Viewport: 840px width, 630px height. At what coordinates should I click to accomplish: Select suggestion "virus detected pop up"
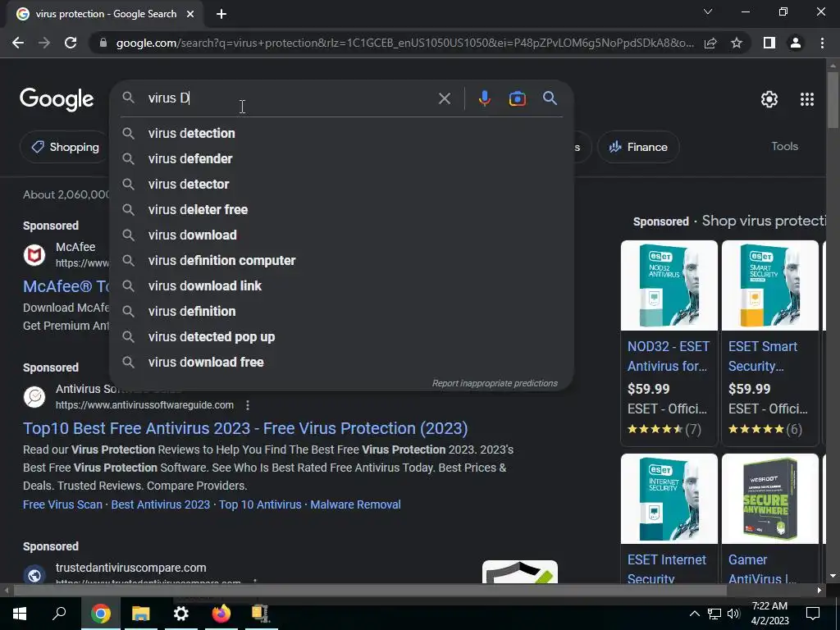(341, 337)
